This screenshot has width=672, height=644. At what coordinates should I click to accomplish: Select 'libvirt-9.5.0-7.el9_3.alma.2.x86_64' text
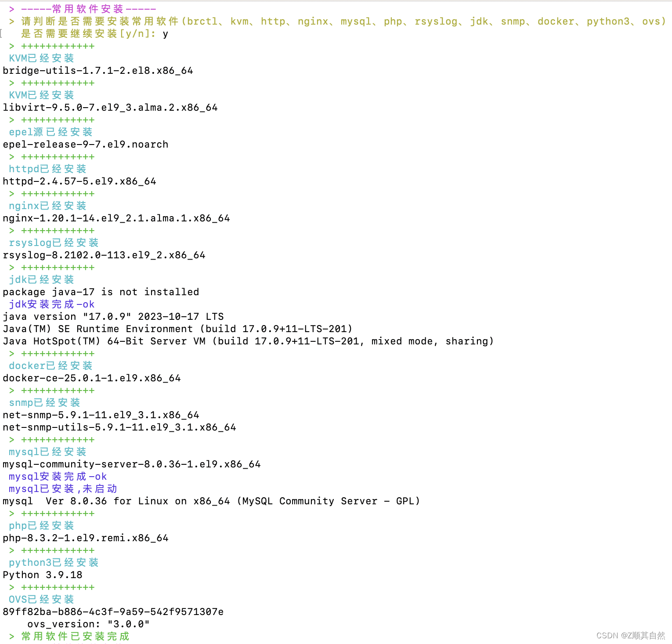point(110,108)
